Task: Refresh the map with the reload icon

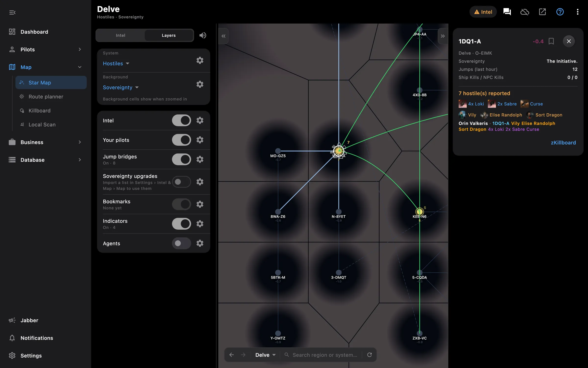Action: pyautogui.click(x=369, y=355)
